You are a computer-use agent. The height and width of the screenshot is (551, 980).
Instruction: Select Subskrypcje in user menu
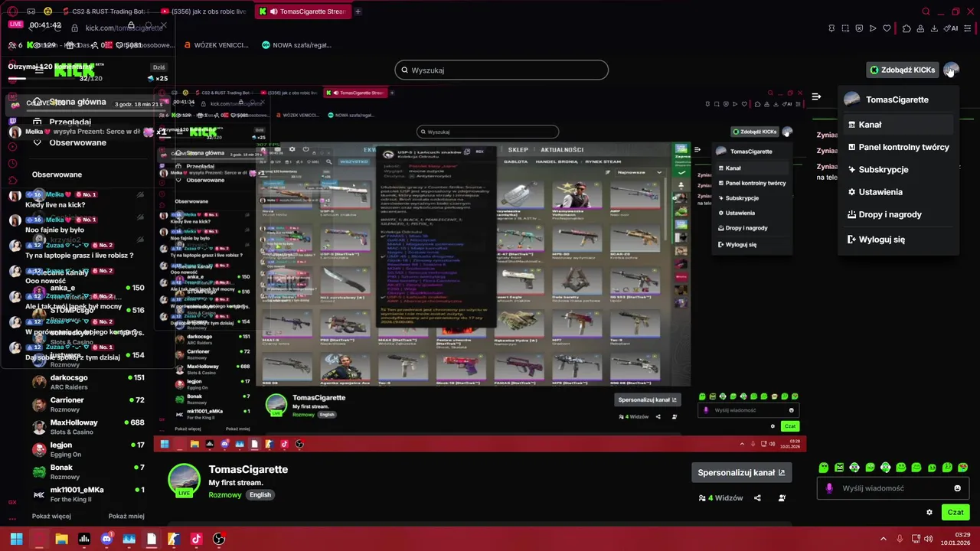point(898,169)
